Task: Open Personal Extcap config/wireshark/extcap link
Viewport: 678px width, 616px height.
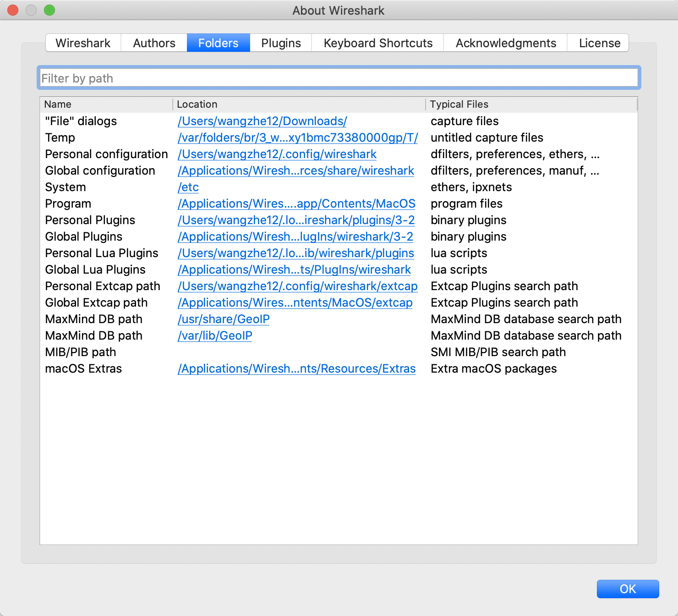Action: (298, 286)
